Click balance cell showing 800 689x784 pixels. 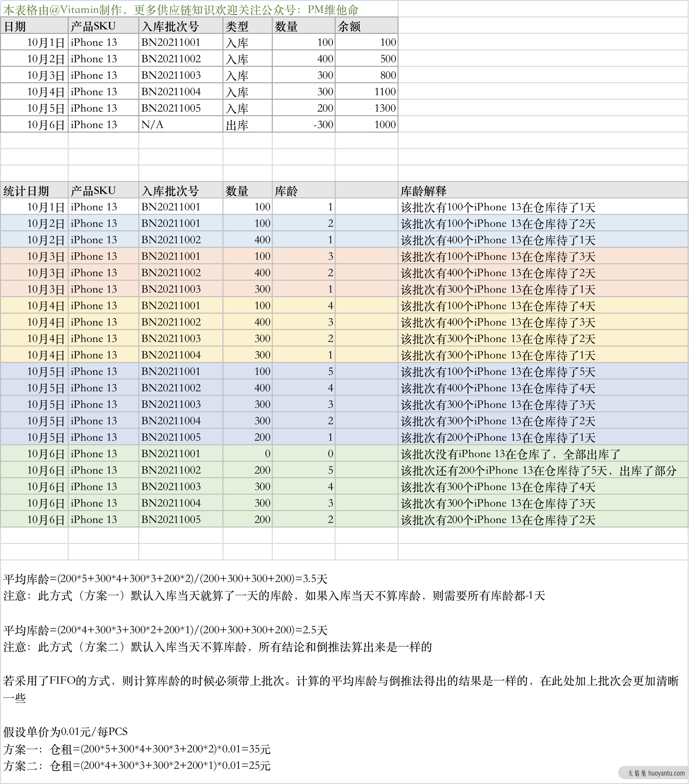(x=366, y=75)
